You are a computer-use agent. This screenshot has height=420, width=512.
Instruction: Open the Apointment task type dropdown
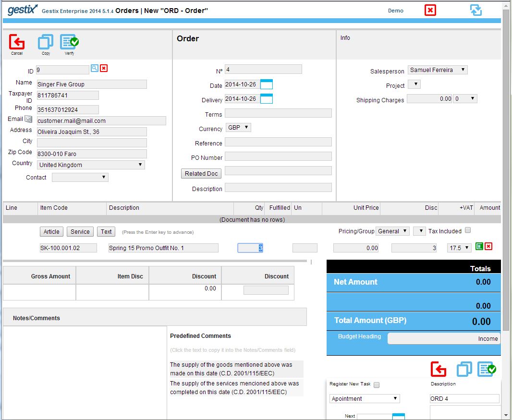pos(365,398)
